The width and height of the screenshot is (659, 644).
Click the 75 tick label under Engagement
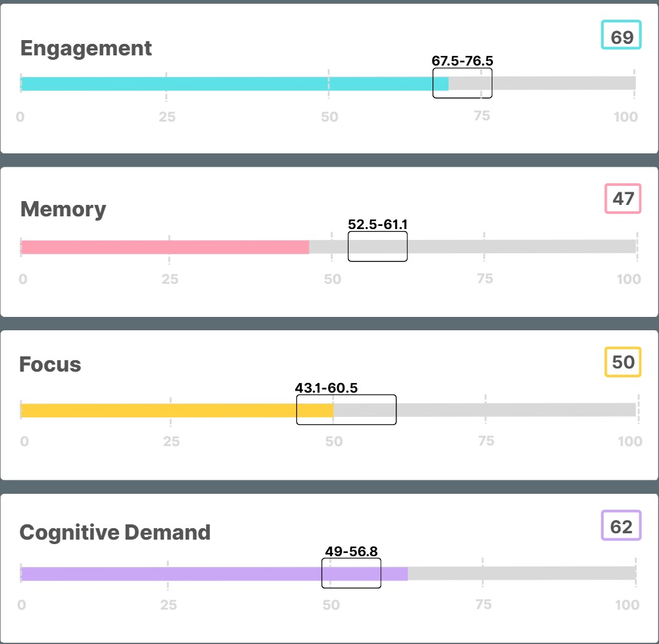pyautogui.click(x=482, y=116)
